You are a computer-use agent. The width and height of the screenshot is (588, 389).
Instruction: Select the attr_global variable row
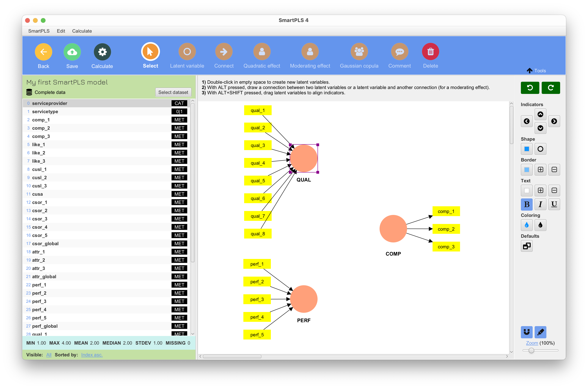(x=107, y=276)
